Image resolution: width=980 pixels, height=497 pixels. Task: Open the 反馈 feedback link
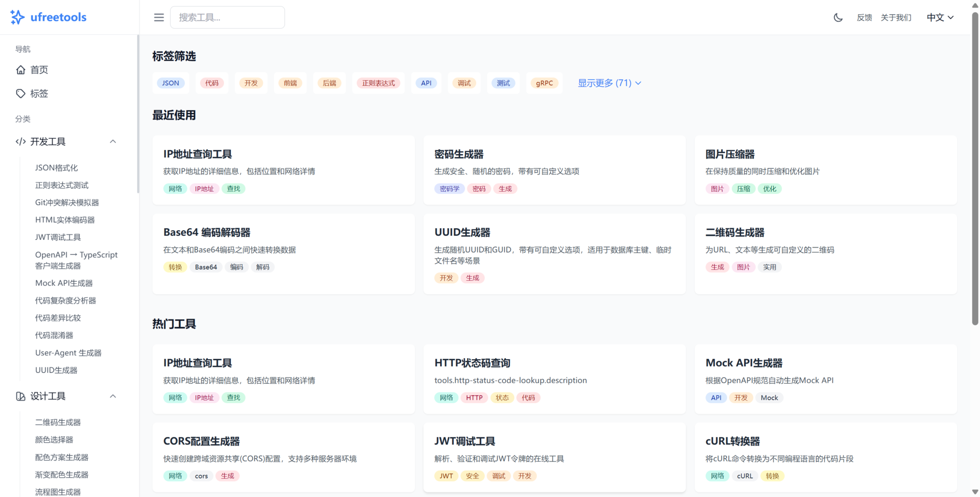864,17
